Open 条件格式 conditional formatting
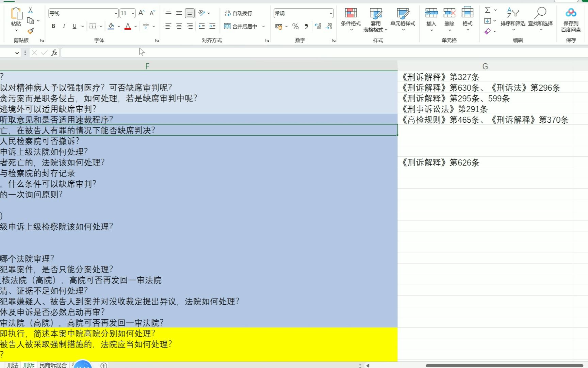The height and width of the screenshot is (368, 588). (x=351, y=19)
